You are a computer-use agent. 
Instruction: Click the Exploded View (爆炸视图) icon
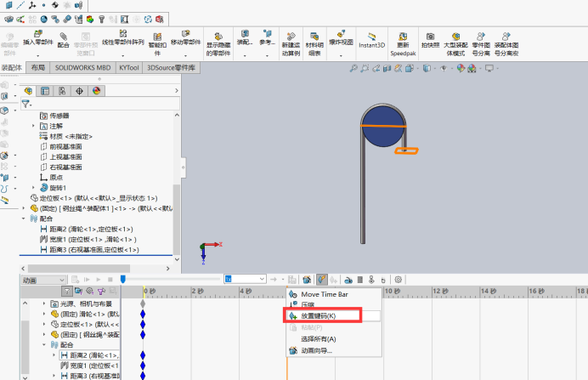(341, 34)
